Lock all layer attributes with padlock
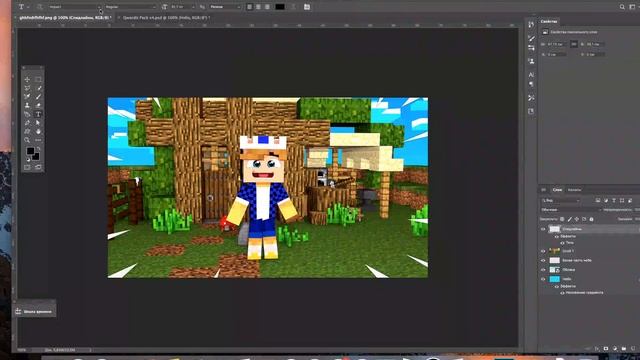This screenshot has height=360, width=640. coord(591,219)
